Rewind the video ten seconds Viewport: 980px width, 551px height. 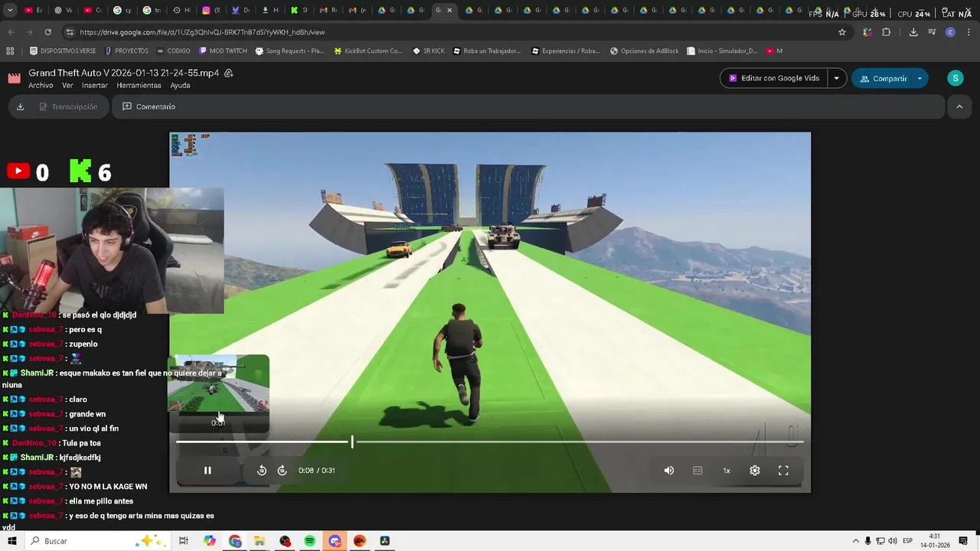(262, 471)
